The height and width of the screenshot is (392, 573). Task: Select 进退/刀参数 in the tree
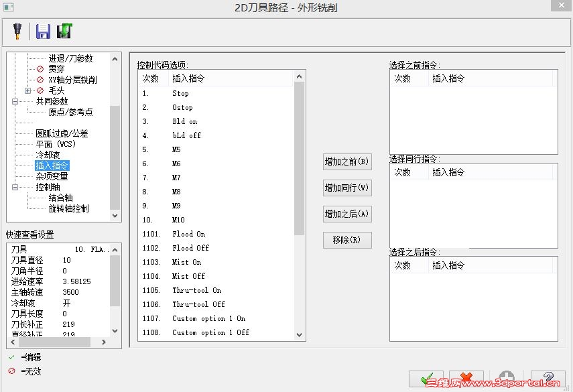click(x=71, y=58)
